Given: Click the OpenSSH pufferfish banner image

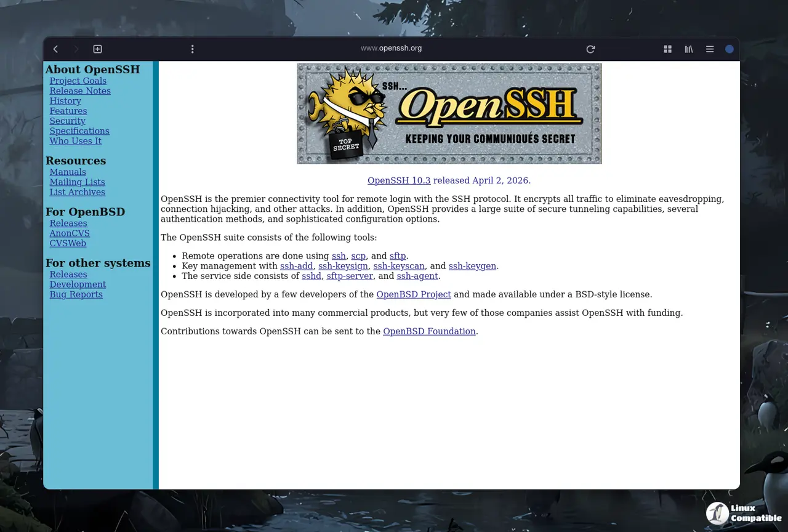Looking at the screenshot, I should (x=449, y=114).
